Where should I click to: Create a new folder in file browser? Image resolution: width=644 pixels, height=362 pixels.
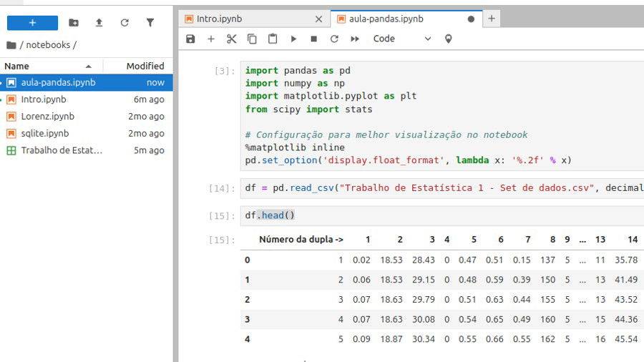pos(74,23)
